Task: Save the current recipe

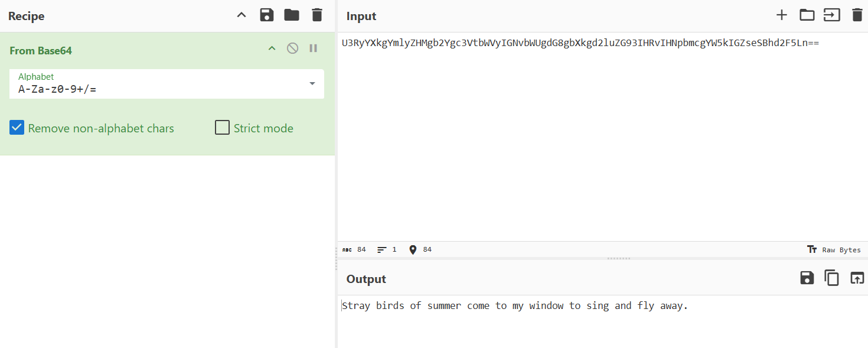Action: point(267,15)
